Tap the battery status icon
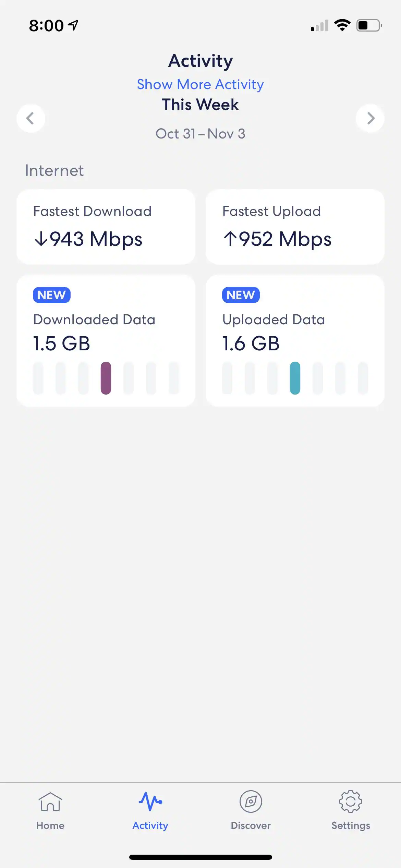This screenshot has width=401, height=868. click(369, 25)
